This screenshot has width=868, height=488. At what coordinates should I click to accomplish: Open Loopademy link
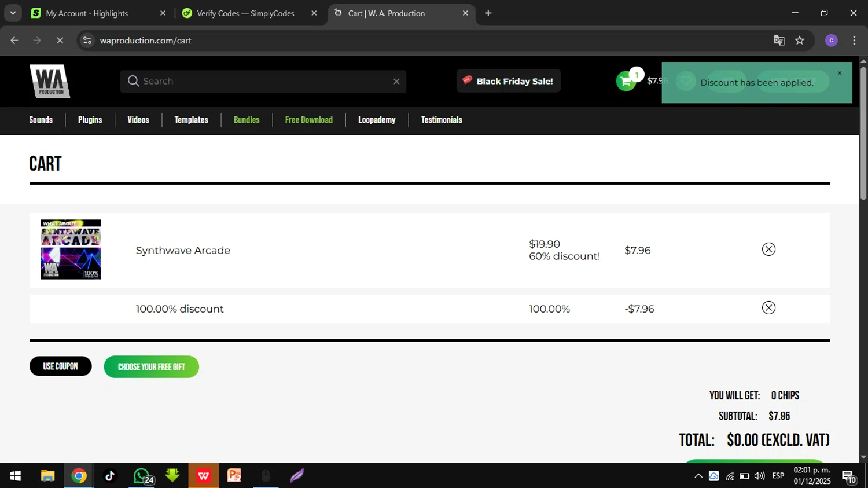(377, 120)
